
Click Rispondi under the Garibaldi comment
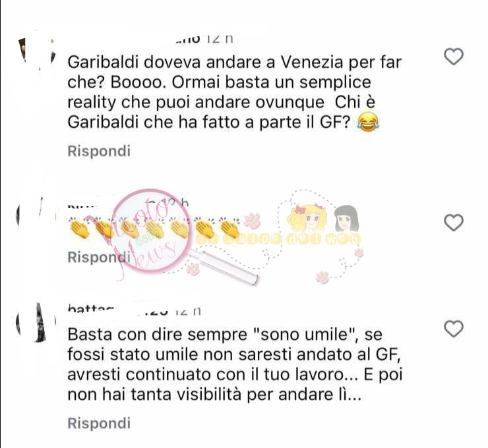(99, 151)
